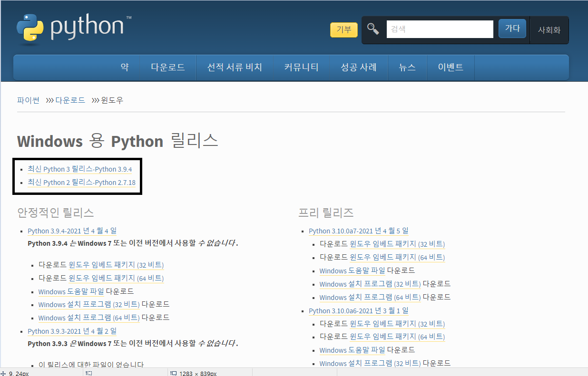Download 3.10.0a7 Windows 도움말 파일

[x=352, y=270]
